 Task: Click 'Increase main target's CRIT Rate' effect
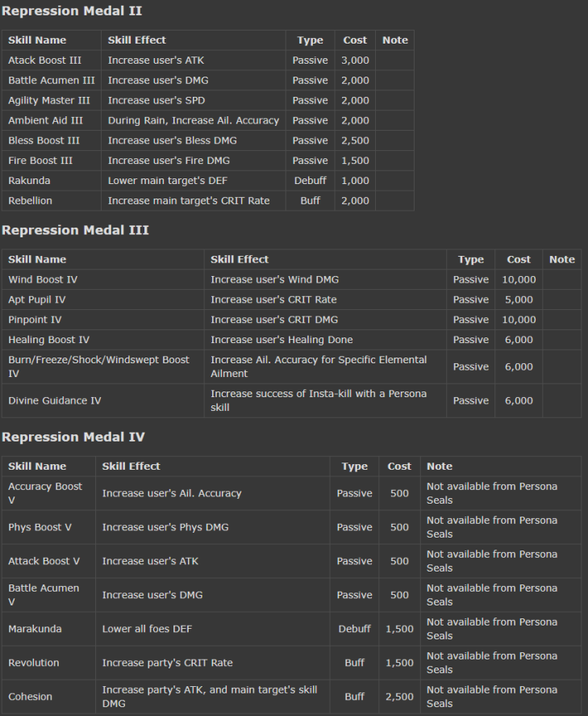click(189, 201)
